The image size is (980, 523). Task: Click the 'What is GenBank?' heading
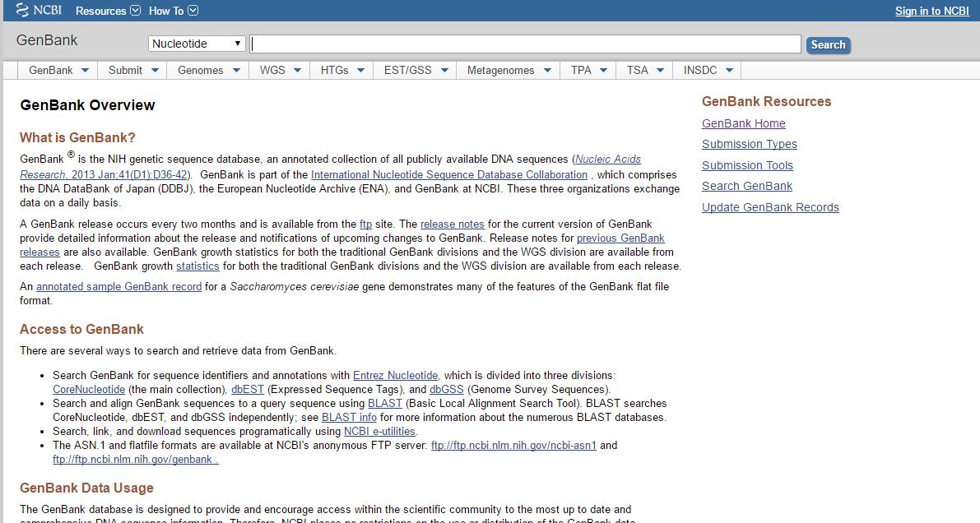pos(77,138)
